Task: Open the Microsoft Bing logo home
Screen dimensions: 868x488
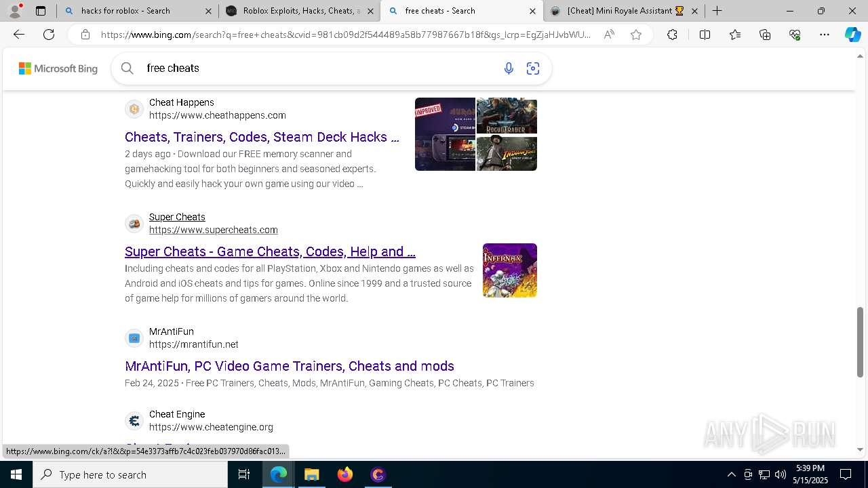Action: click(x=58, y=68)
